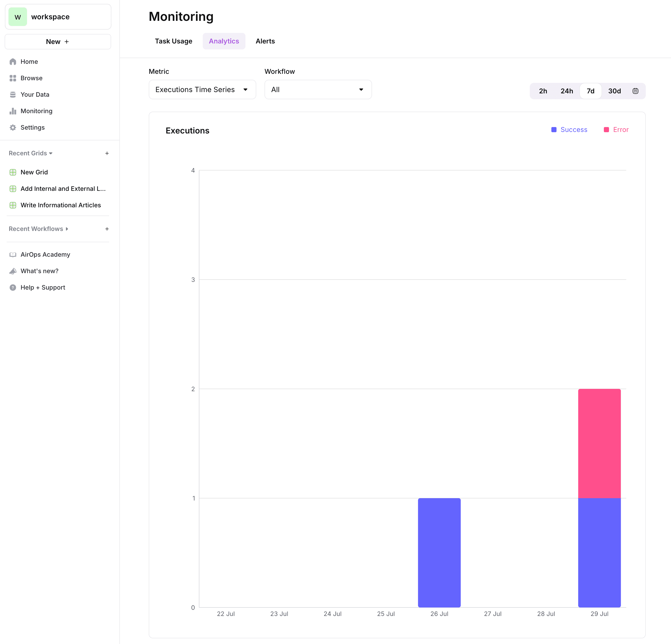Open the Workflow filter dropdown

click(318, 90)
